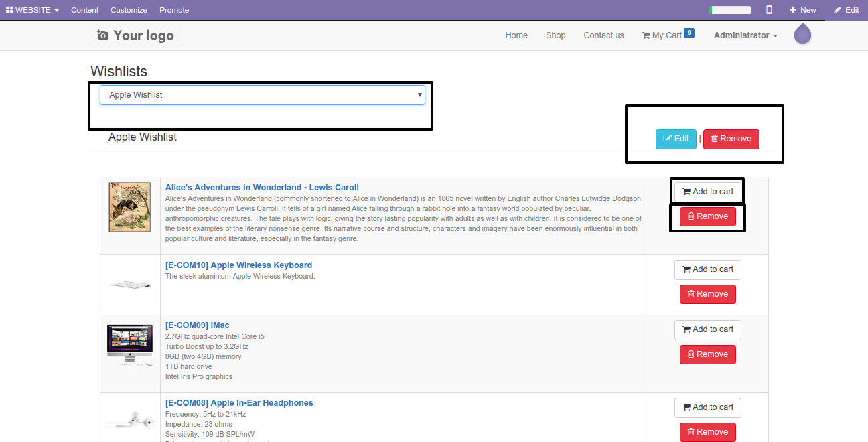The height and width of the screenshot is (442, 868).
Task: Add the iMac to cart
Action: click(x=708, y=329)
